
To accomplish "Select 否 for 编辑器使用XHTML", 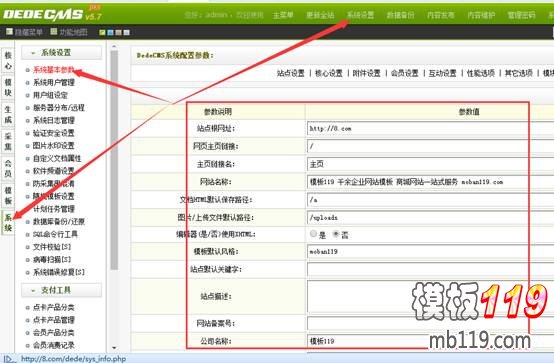I will point(336,234).
